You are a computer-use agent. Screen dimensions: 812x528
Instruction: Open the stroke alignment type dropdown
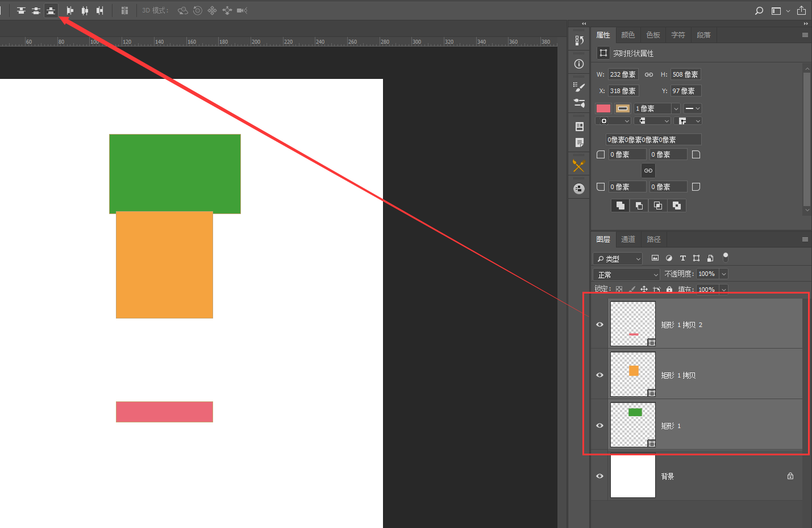[613, 121]
